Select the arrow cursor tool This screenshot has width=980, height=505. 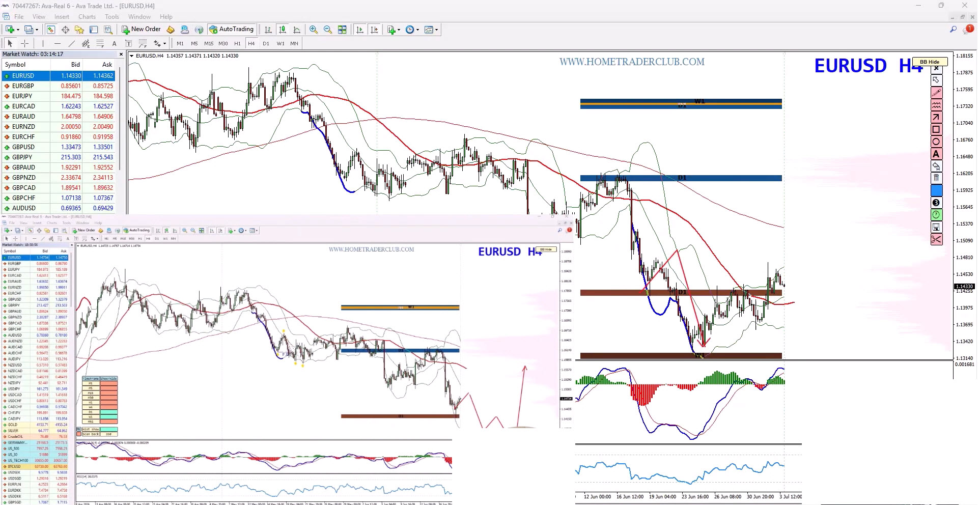[x=10, y=43]
